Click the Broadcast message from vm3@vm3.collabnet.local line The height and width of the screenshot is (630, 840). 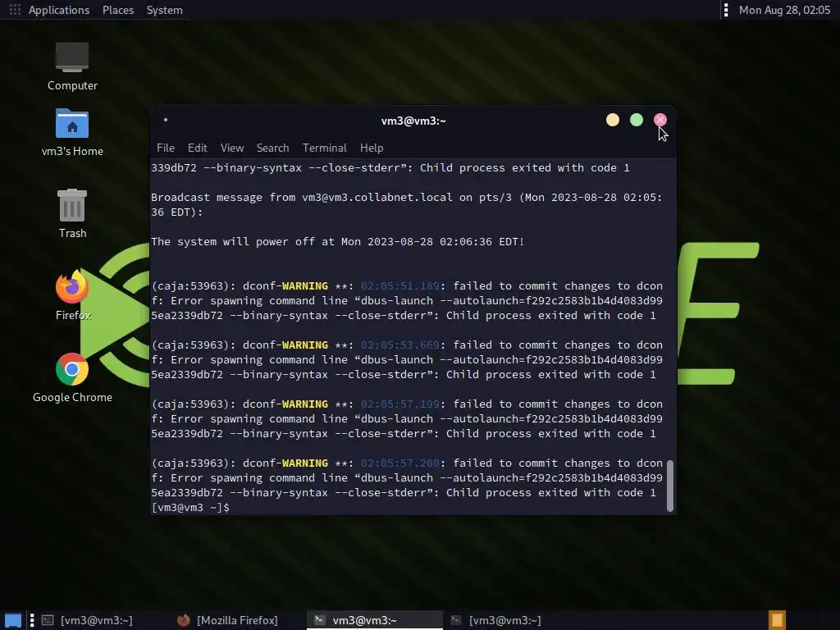[x=407, y=204]
